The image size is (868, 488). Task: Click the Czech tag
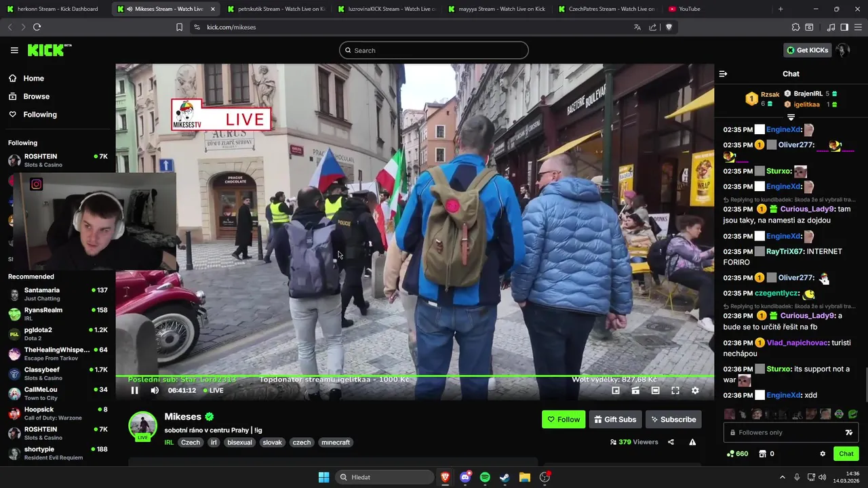click(x=191, y=443)
